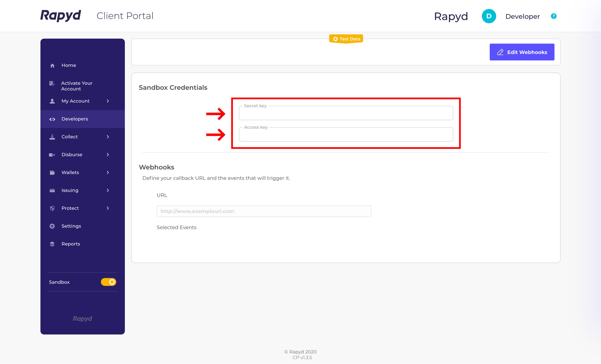Image resolution: width=601 pixels, height=364 pixels.
Task: Click the Wallets wallet icon
Action: click(52, 173)
